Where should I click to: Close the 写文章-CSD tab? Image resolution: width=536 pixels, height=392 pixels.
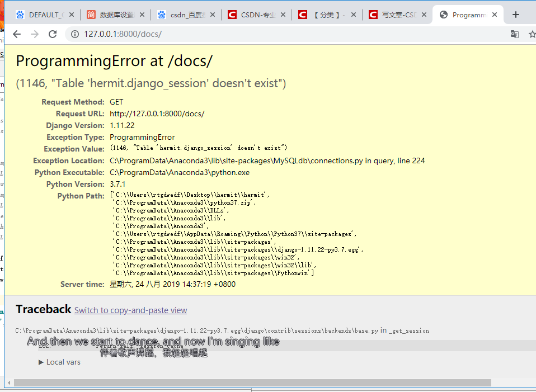[x=424, y=15]
